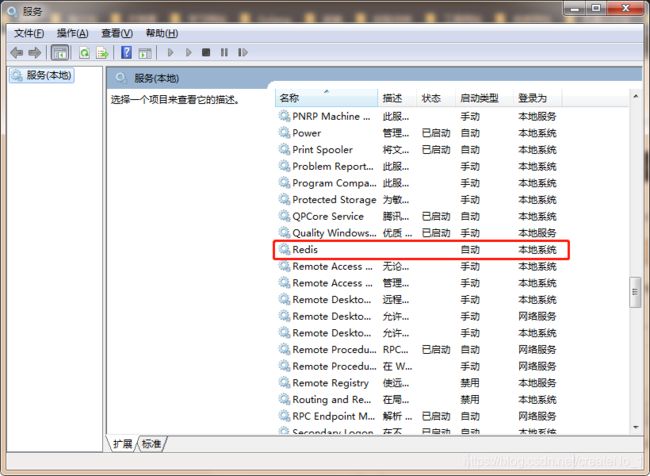Click the gear icon beside QPCore Service
The width and height of the screenshot is (650, 476).
coord(284,216)
